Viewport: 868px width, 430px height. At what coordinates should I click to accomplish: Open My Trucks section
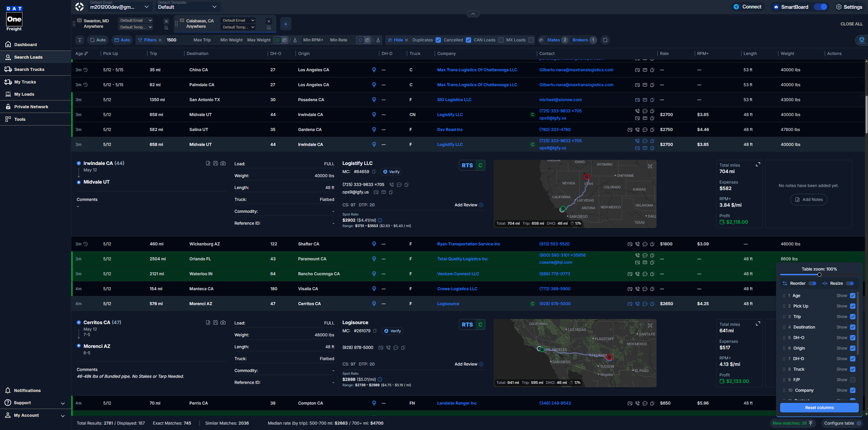[35, 82]
